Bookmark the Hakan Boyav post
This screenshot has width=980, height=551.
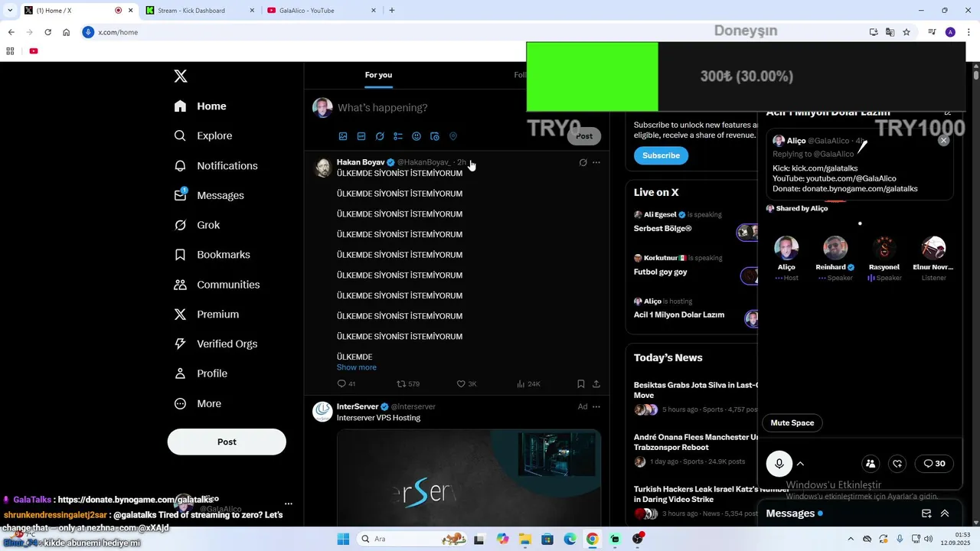[x=581, y=383]
